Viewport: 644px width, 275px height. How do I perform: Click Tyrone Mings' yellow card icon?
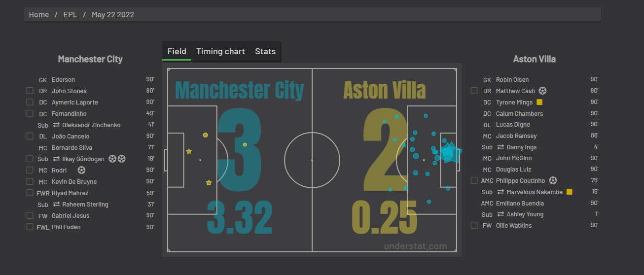click(x=539, y=103)
